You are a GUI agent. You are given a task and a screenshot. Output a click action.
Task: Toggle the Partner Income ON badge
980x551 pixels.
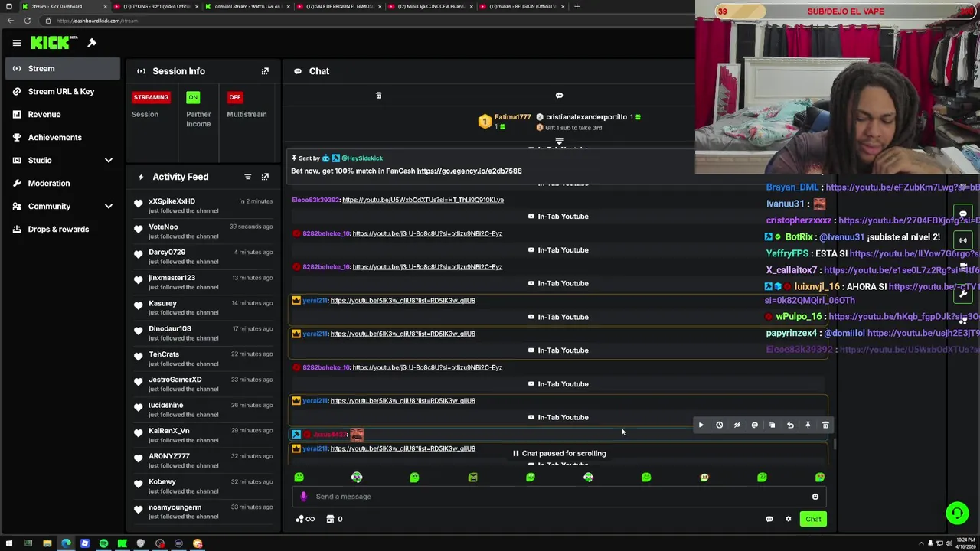pos(193,97)
